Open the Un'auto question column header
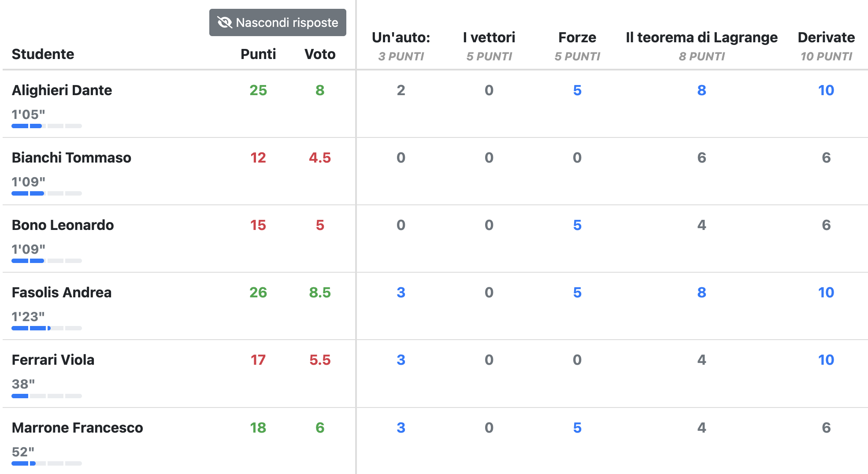Screen dimensions: 868x474 tap(401, 38)
